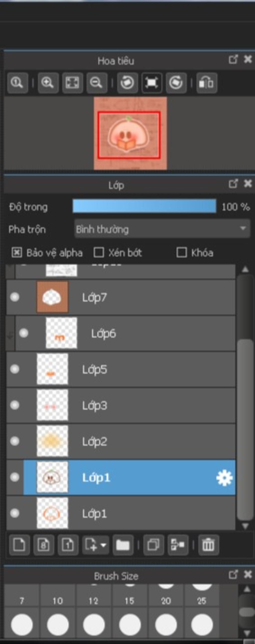The width and height of the screenshot is (255, 644).
Task: Delete layer with trash icon
Action: pos(208,545)
